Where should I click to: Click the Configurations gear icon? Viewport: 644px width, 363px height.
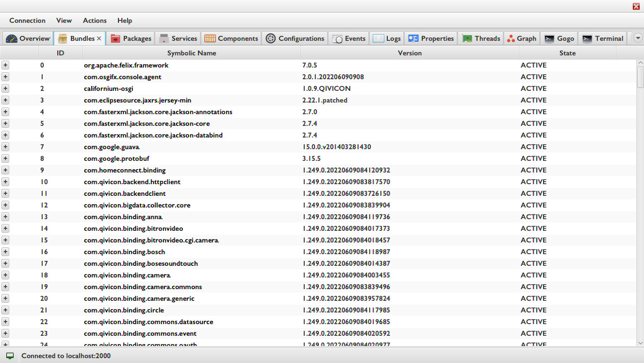pyautogui.click(x=271, y=38)
